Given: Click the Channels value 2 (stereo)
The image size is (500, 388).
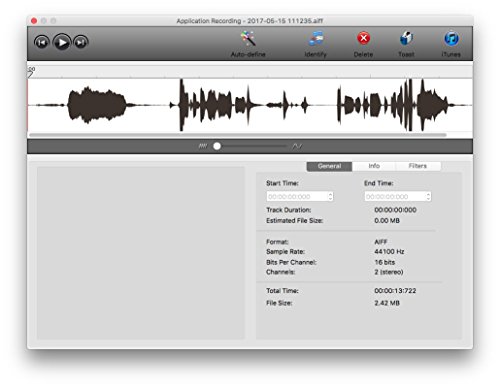Looking at the screenshot, I should [389, 272].
